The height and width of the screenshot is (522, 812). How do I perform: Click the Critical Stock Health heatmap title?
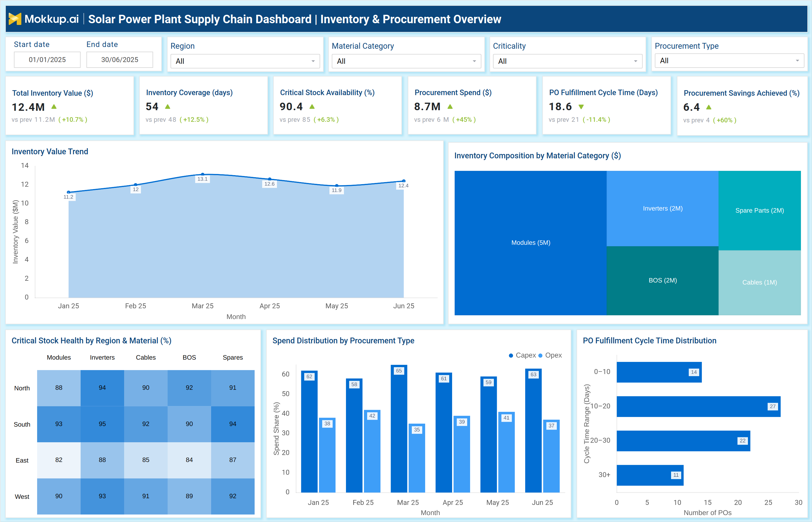(92, 341)
